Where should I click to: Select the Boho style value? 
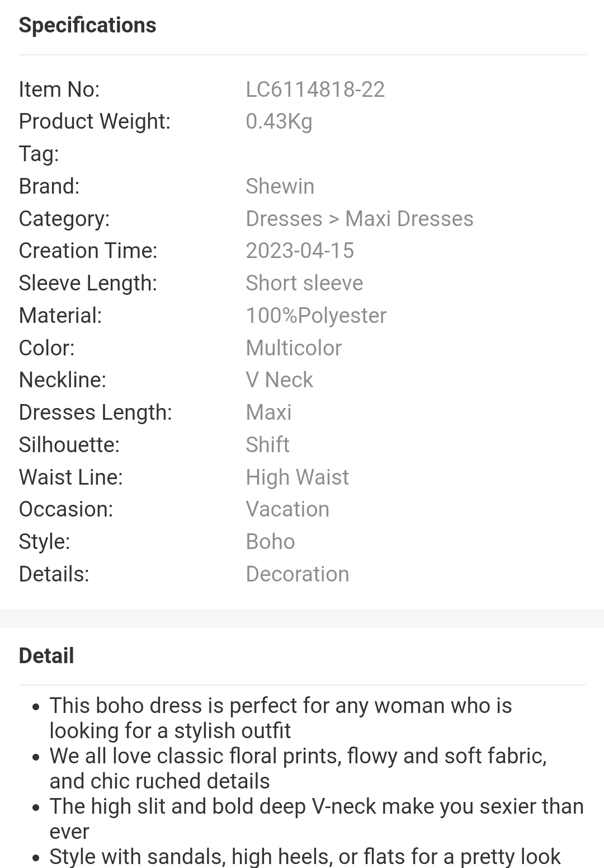pyautogui.click(x=270, y=542)
